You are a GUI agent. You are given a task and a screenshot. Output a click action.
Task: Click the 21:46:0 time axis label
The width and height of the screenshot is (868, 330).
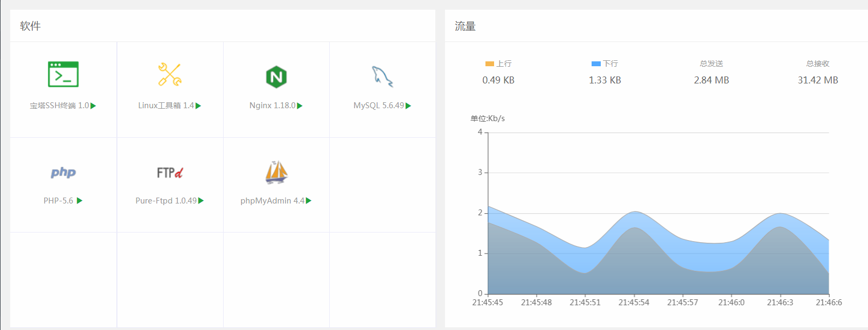pyautogui.click(x=731, y=303)
